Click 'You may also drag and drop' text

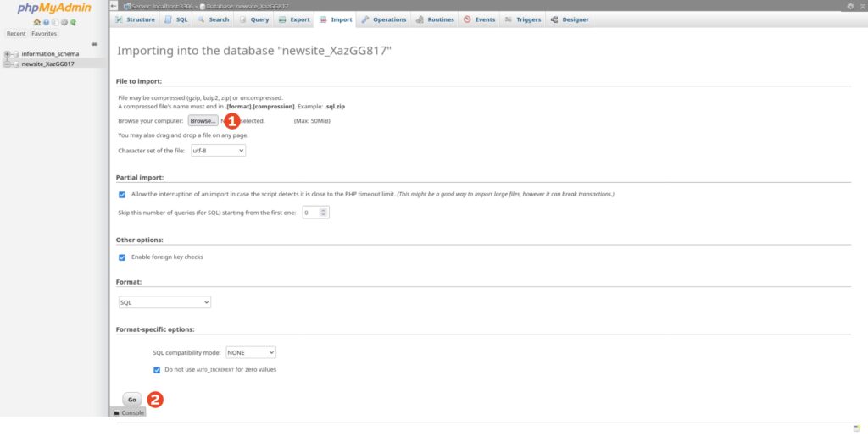point(183,135)
